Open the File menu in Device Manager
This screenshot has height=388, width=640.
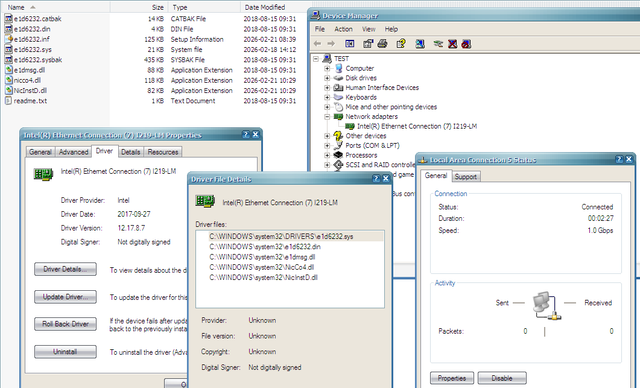pyautogui.click(x=320, y=29)
